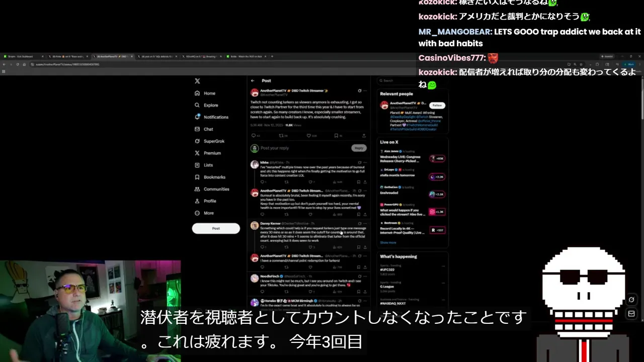
Task: Bookmark NoodleFinch's reply
Action: (359, 291)
